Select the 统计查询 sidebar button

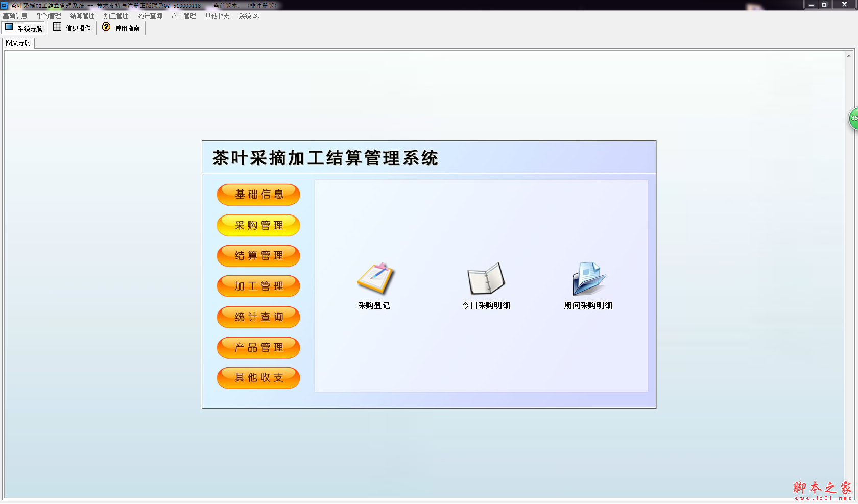[258, 317]
